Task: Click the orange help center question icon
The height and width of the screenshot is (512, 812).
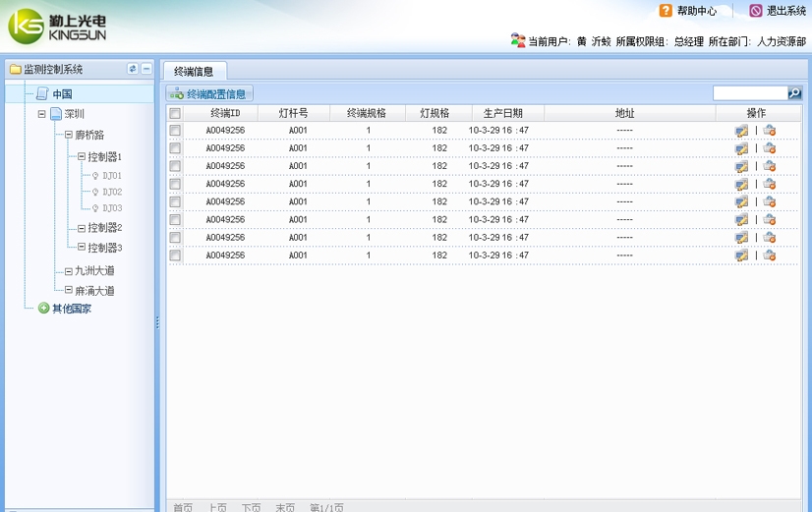Action: coord(666,11)
